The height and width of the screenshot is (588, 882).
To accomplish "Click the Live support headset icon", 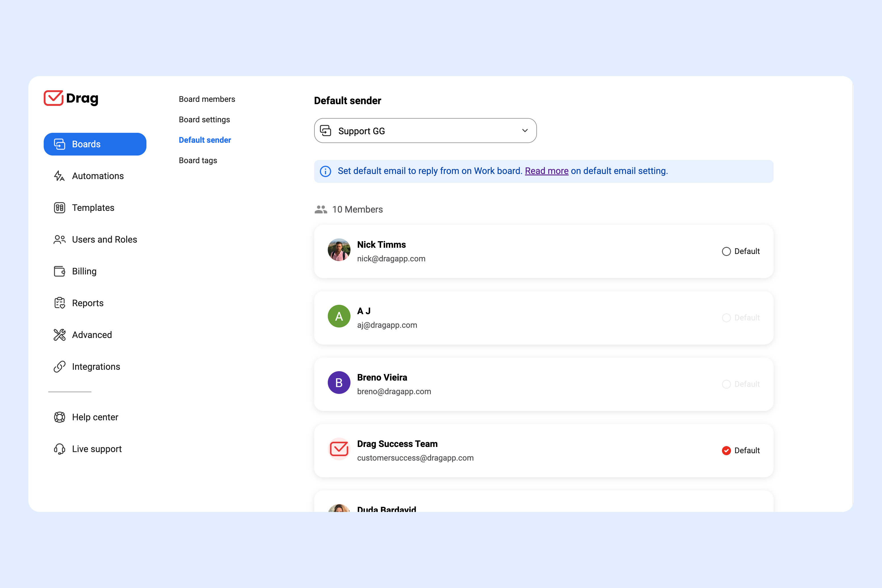I will 60,449.
